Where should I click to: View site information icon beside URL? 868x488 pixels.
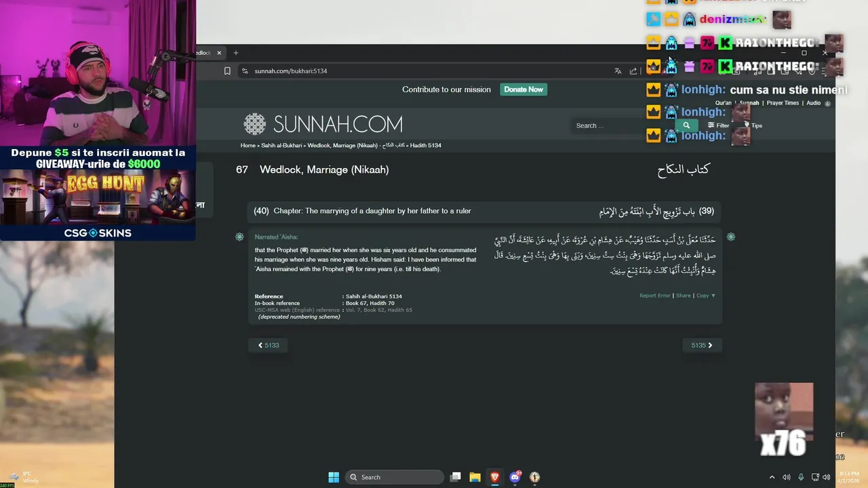[245, 70]
